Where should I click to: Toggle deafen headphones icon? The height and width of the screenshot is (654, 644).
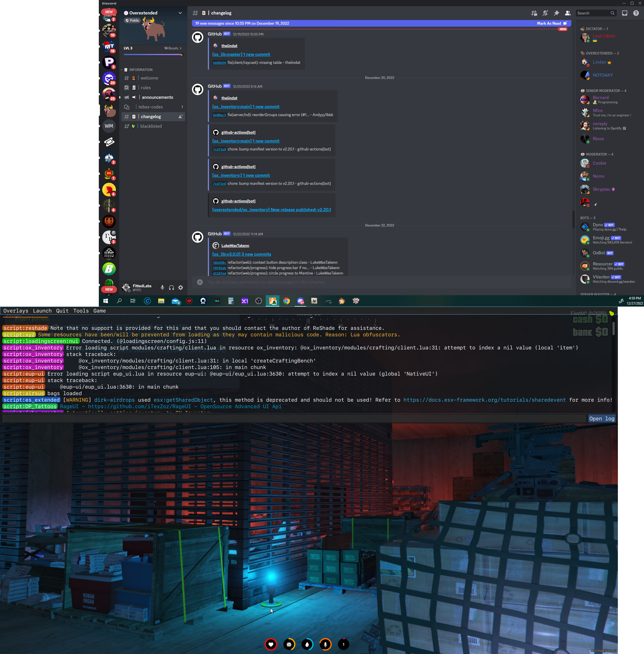pyautogui.click(x=172, y=288)
